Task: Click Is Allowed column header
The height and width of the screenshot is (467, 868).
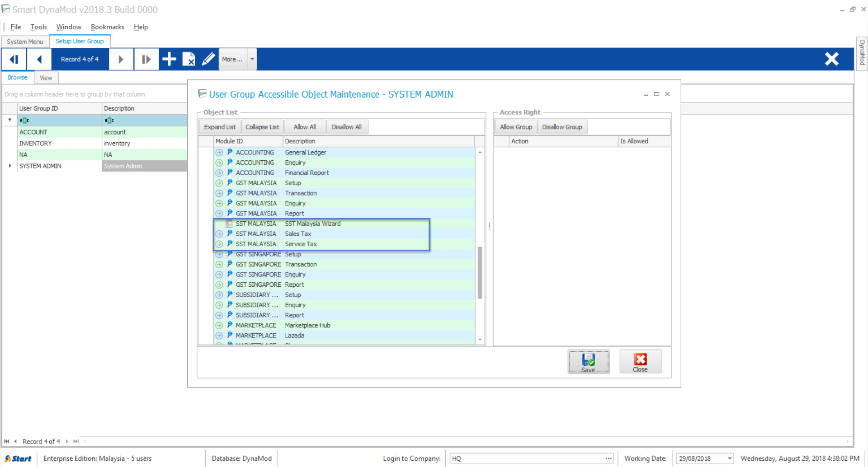Action: pyautogui.click(x=644, y=141)
